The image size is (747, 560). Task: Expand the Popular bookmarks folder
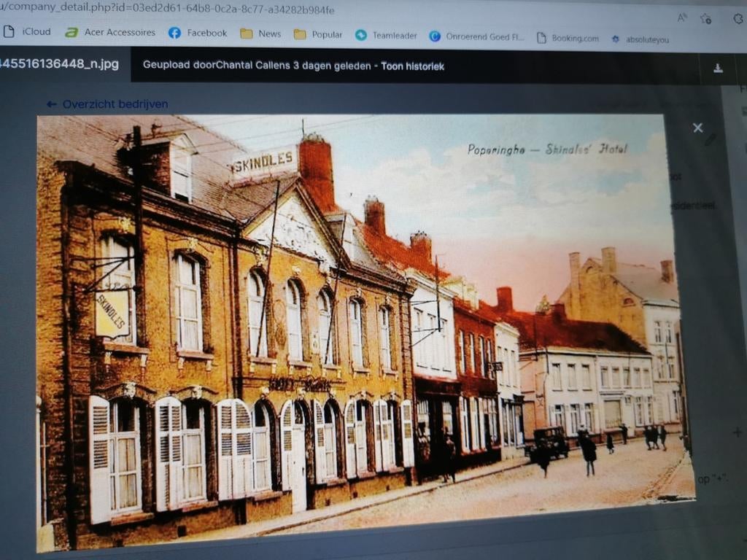click(x=318, y=34)
